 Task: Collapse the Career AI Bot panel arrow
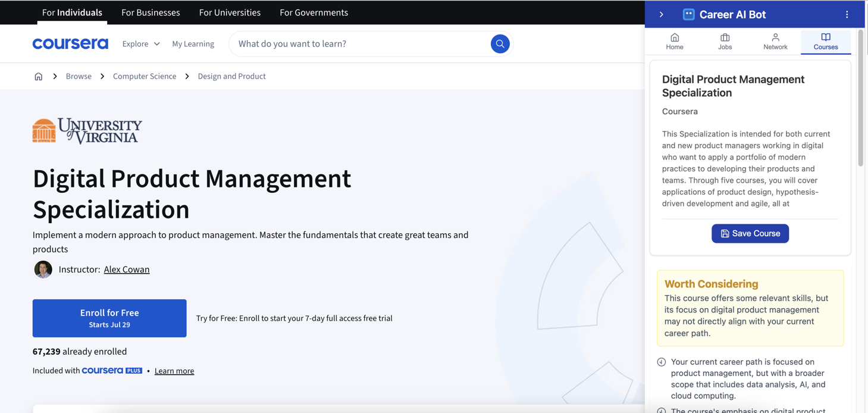tap(661, 14)
